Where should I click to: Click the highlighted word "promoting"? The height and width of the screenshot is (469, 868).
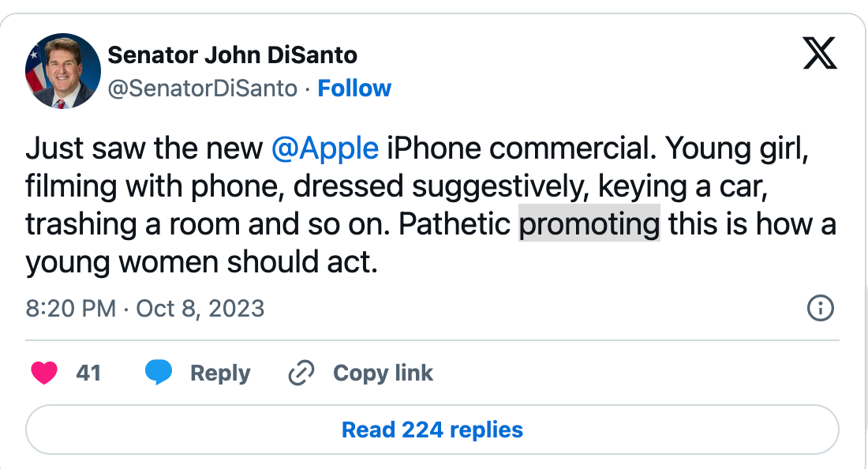click(589, 224)
